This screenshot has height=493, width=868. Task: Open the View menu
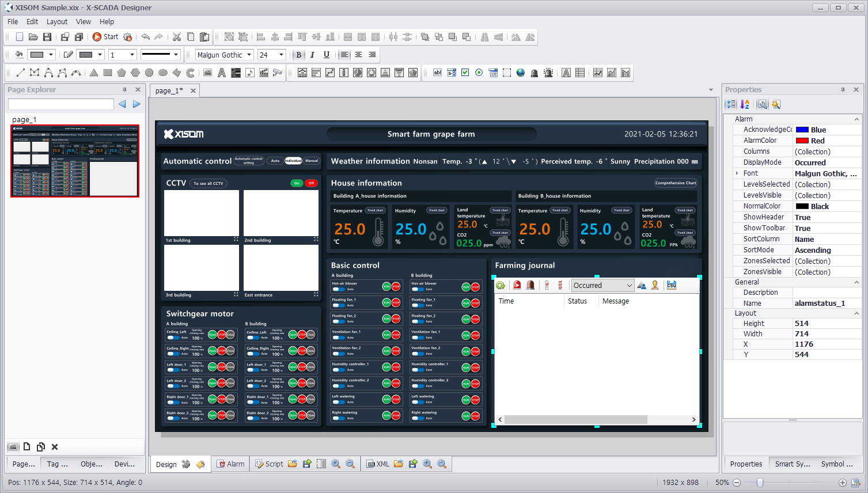click(x=84, y=21)
